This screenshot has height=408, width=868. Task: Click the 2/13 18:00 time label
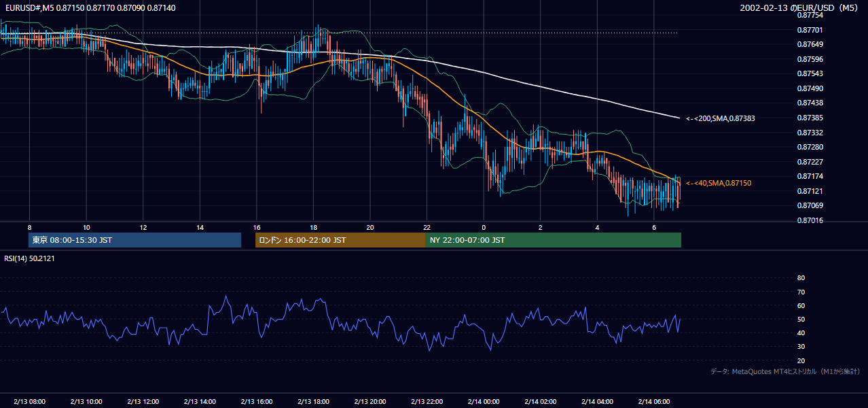[x=313, y=401]
